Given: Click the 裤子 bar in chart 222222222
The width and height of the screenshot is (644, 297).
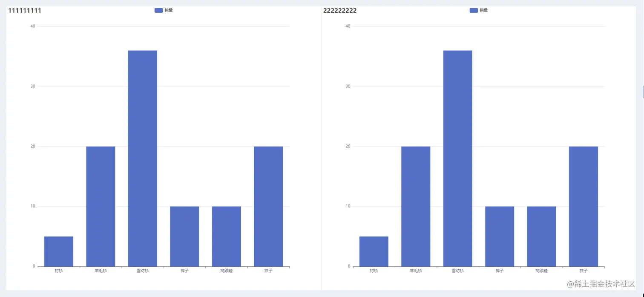Looking at the screenshot, I should pos(500,236).
